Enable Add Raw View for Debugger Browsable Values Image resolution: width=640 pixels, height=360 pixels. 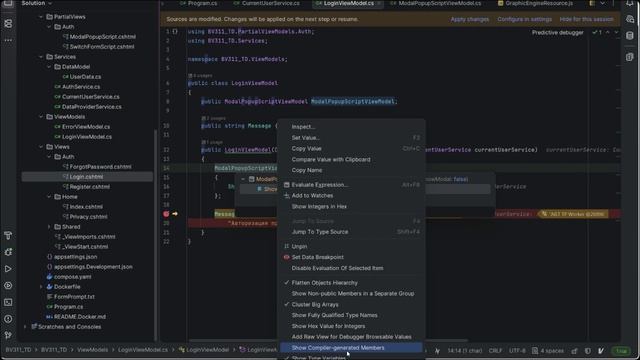tap(351, 337)
